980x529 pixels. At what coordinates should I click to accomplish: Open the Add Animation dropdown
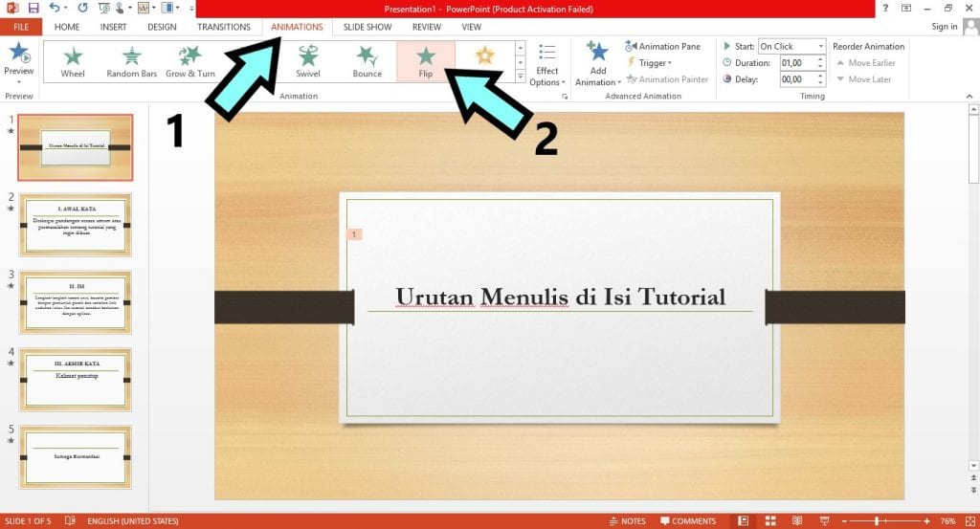pyautogui.click(x=597, y=64)
